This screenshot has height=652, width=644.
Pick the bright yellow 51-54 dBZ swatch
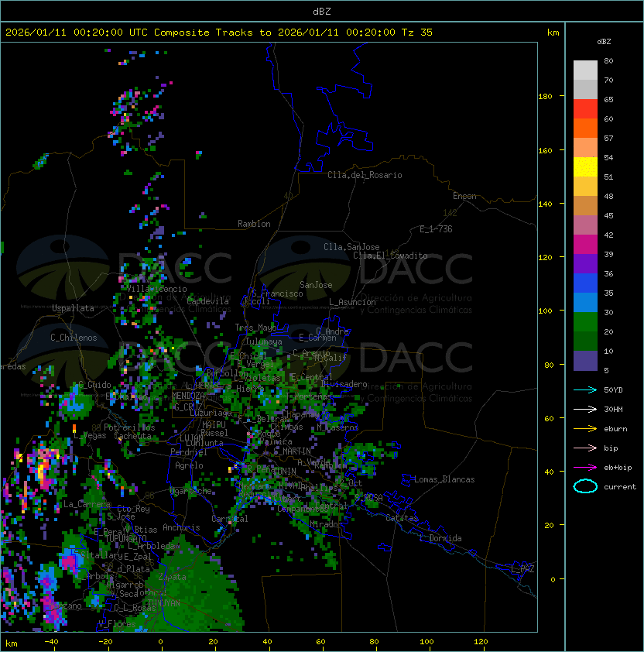585,167
